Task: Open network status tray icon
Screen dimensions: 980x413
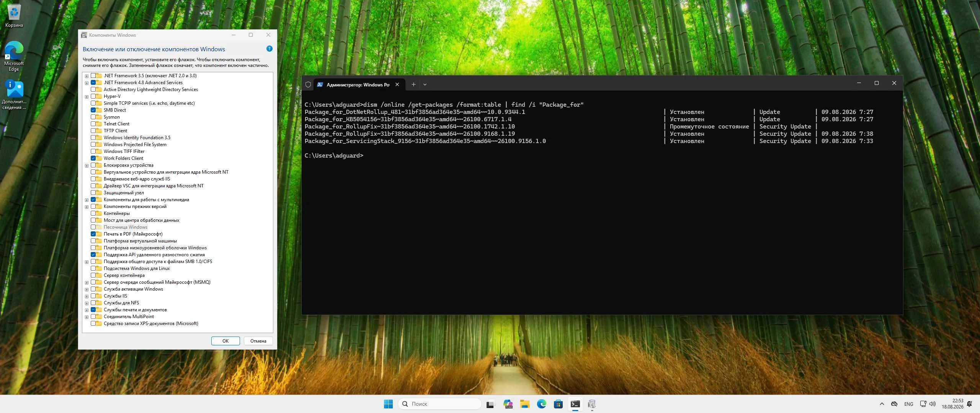Action: coord(923,404)
